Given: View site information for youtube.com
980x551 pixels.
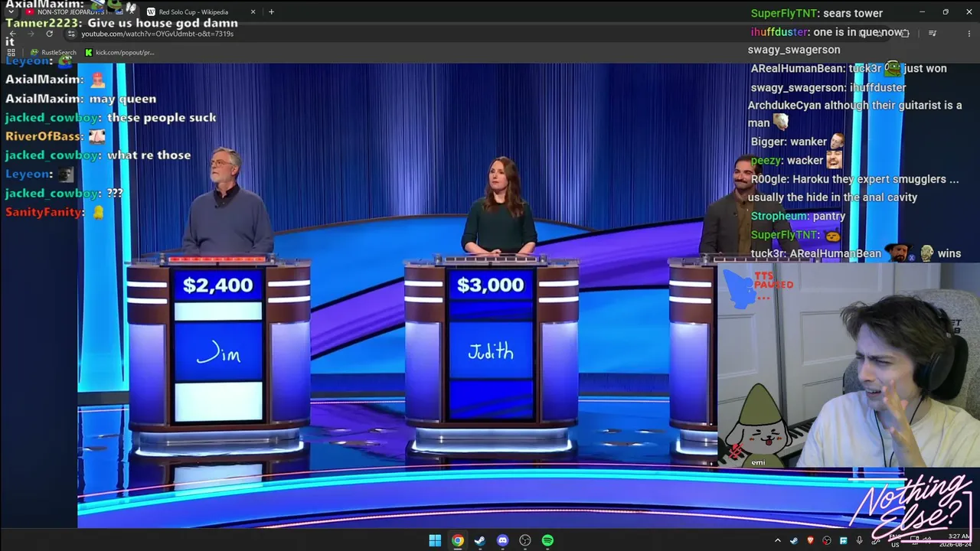Looking at the screenshot, I should point(72,34).
